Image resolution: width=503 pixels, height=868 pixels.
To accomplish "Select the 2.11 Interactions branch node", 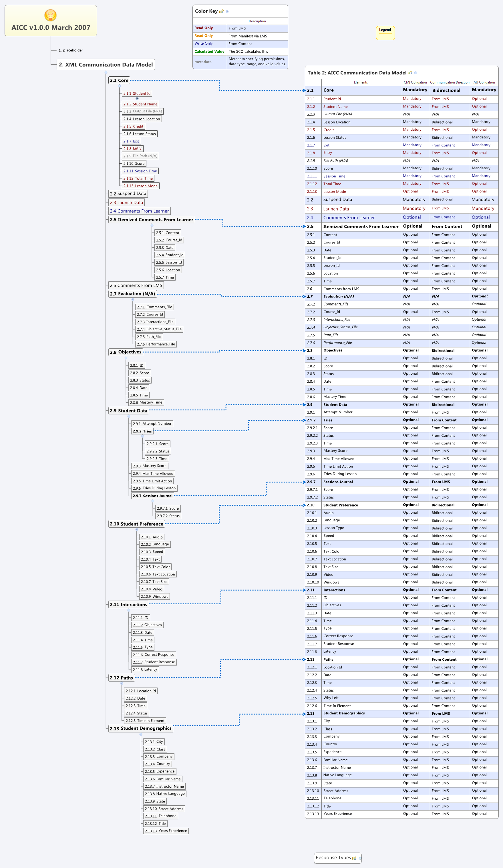I will coord(129,605).
